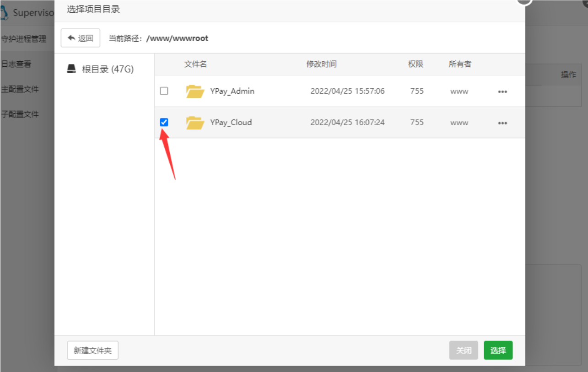Click timestamp 2022/04/25 16:07:24
This screenshot has height=372, width=588.
tap(347, 122)
